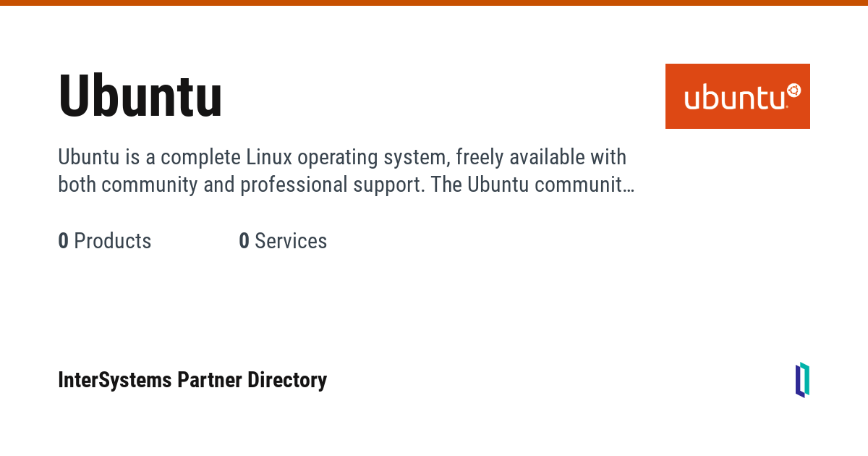
Task: Click the teal half of the InterSystems logo
Action: 806,379
